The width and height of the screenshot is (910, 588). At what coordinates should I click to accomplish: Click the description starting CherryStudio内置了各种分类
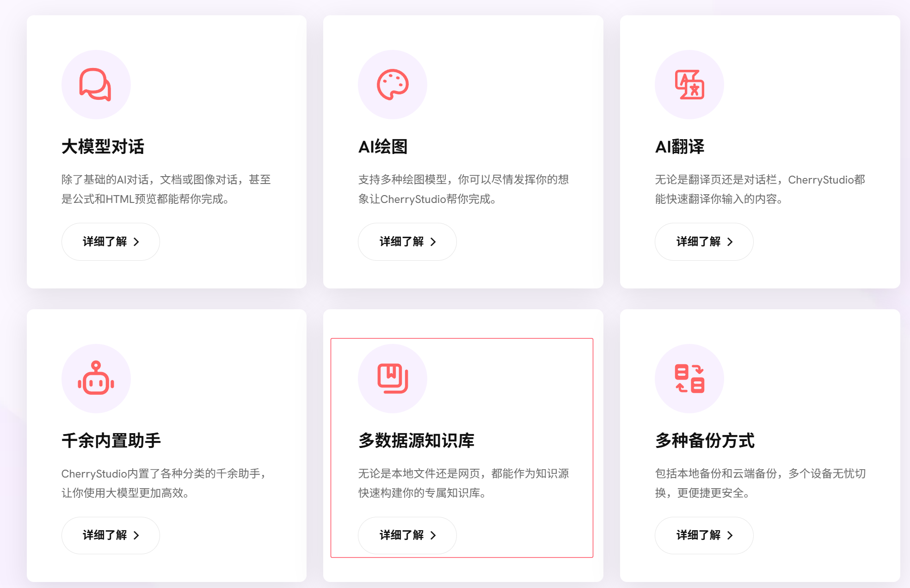coord(164,483)
